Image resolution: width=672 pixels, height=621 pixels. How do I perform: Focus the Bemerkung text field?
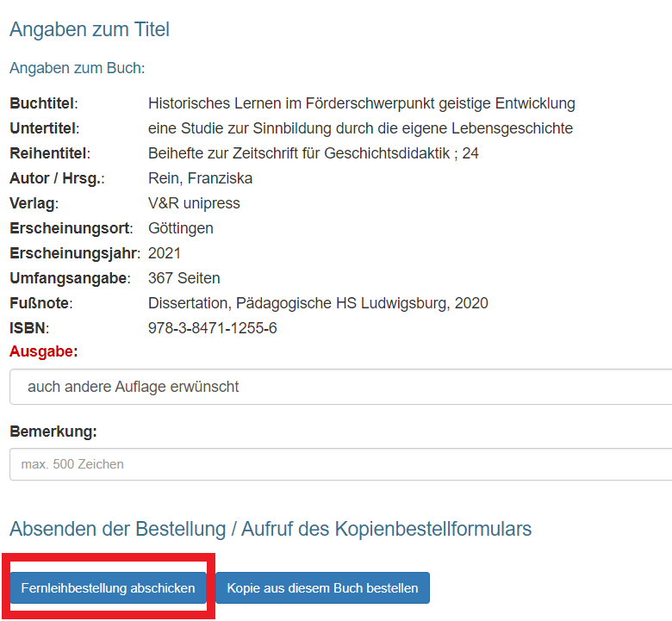(x=340, y=464)
